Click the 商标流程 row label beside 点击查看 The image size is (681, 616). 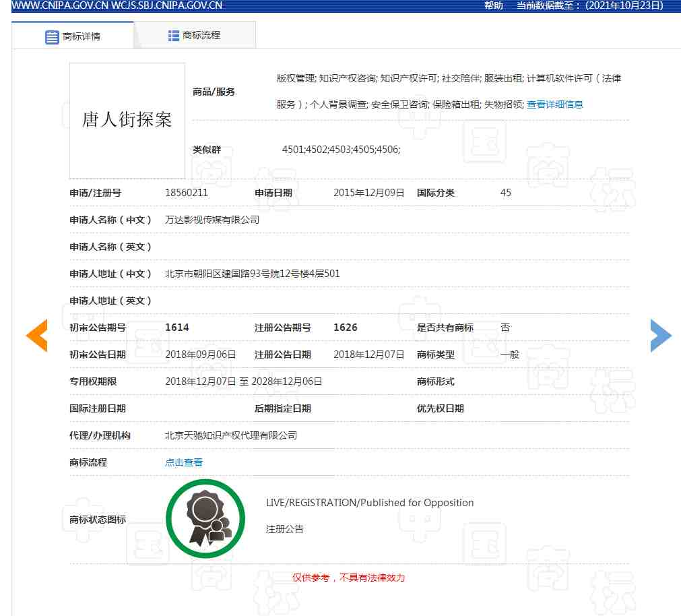[x=88, y=462]
